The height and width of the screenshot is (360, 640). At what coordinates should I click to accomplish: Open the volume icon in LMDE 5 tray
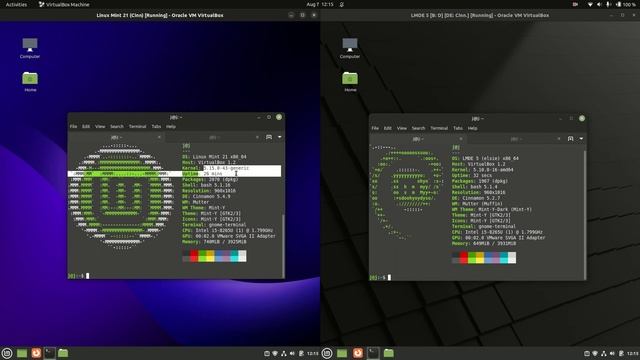point(612,353)
